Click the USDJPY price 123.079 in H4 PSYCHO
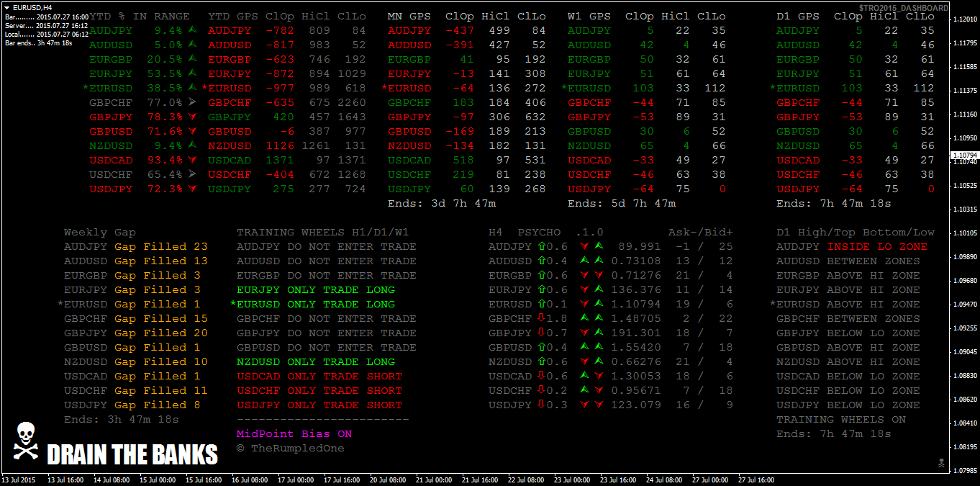Viewport: 980px width, 486px height. [x=636, y=405]
